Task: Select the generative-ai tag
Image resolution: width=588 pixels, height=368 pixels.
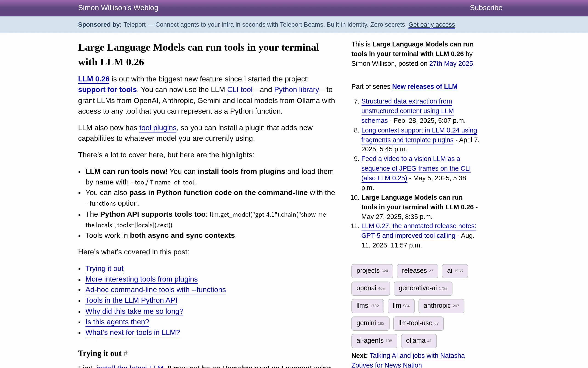Action: click(x=423, y=288)
